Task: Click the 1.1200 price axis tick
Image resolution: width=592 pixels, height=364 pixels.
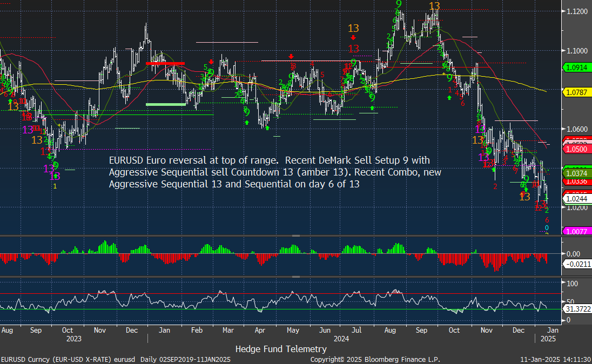Action: point(577,12)
